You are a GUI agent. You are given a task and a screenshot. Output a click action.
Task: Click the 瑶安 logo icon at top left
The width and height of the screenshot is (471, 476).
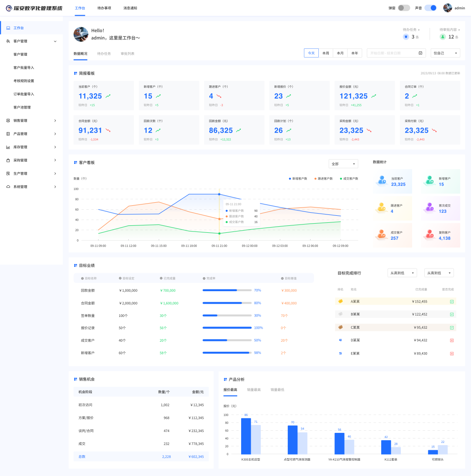[9, 8]
